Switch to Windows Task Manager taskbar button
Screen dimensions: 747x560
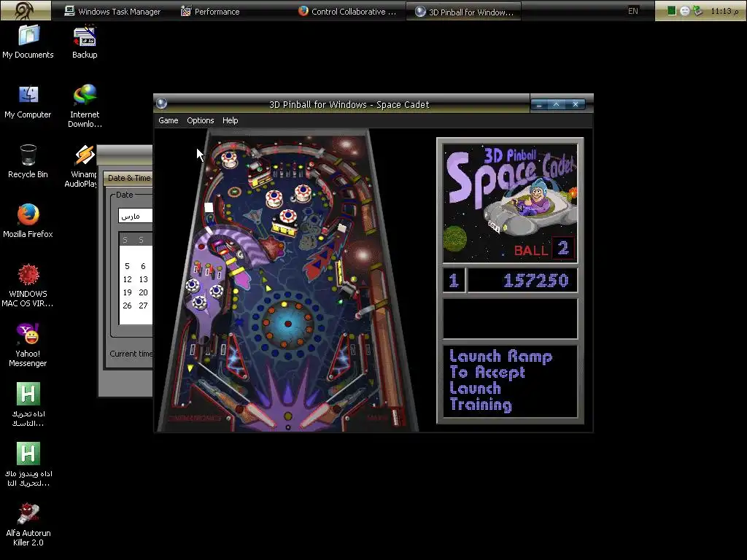pyautogui.click(x=113, y=12)
